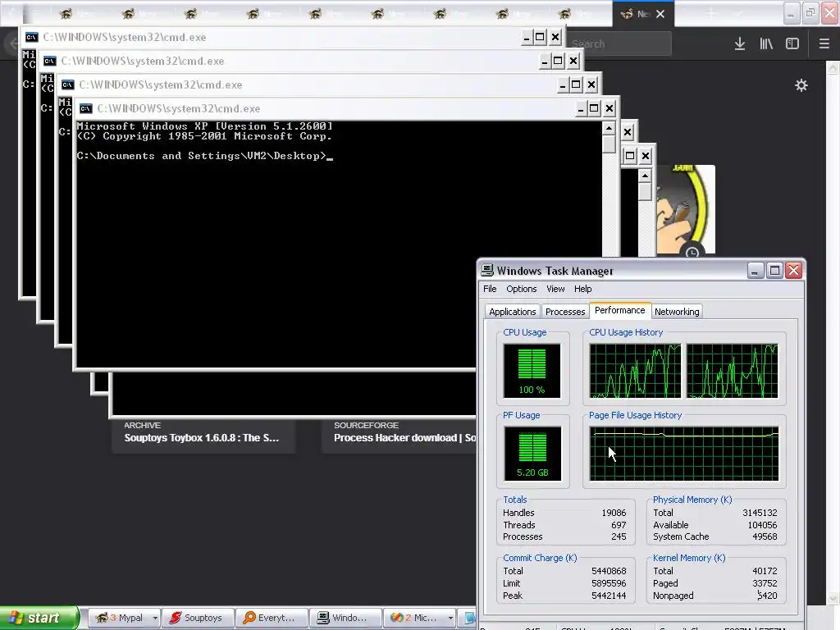
Task: Switch to the Processes tab
Action: pyautogui.click(x=565, y=311)
